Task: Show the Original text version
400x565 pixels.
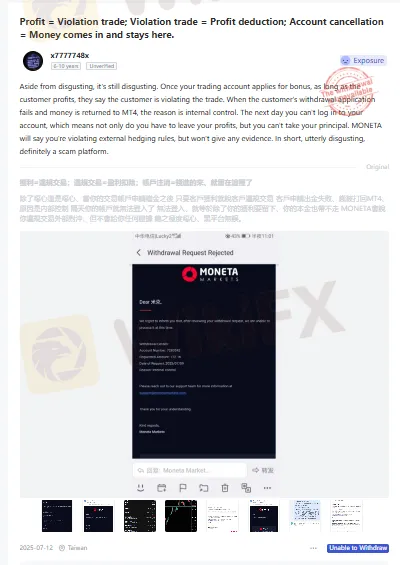Action: click(377, 167)
